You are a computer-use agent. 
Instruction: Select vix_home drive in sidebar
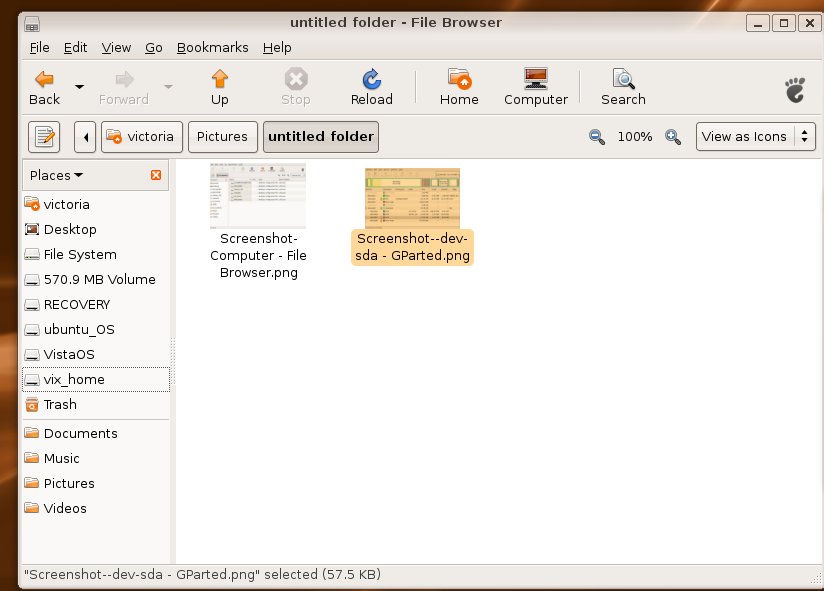point(96,379)
